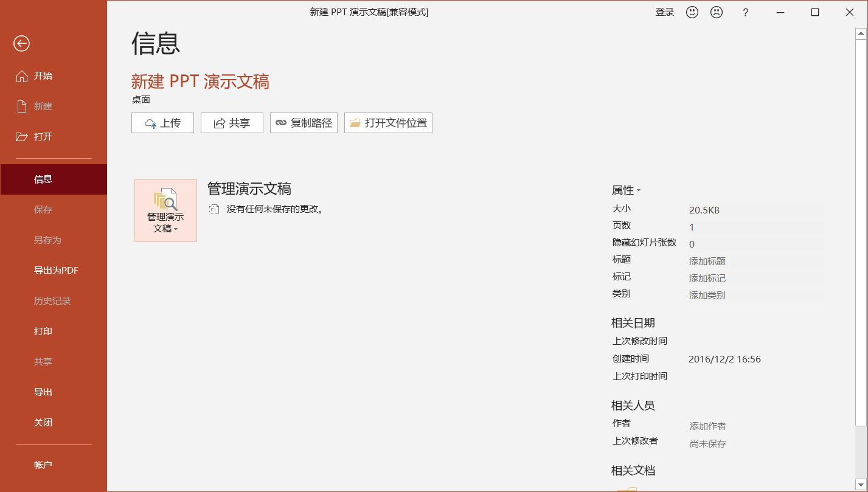
Task: Open Help with the question mark icon
Action: pyautogui.click(x=745, y=12)
